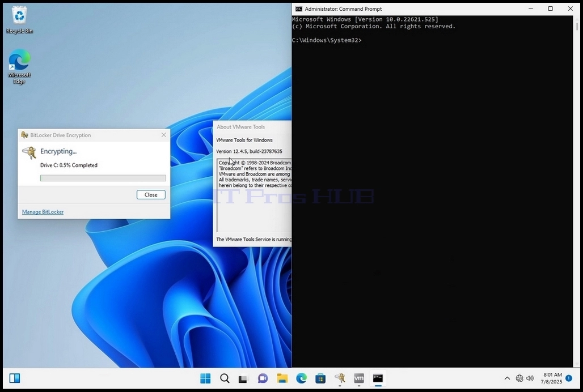Image resolution: width=583 pixels, height=392 pixels.
Task: Click the About VMware Tools title bar
Action: 252,127
